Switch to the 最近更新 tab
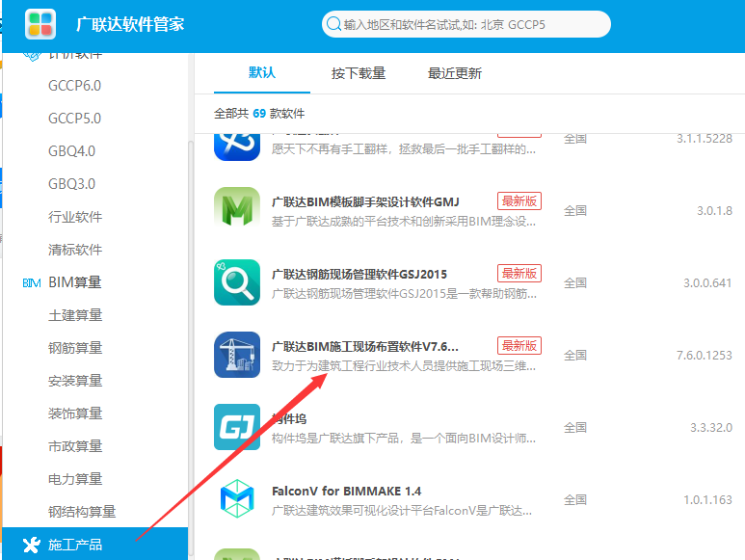 (455, 73)
